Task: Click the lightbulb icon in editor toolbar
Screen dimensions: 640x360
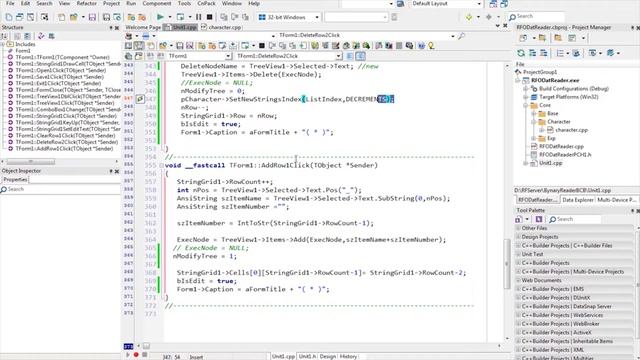Action: [431, 46]
